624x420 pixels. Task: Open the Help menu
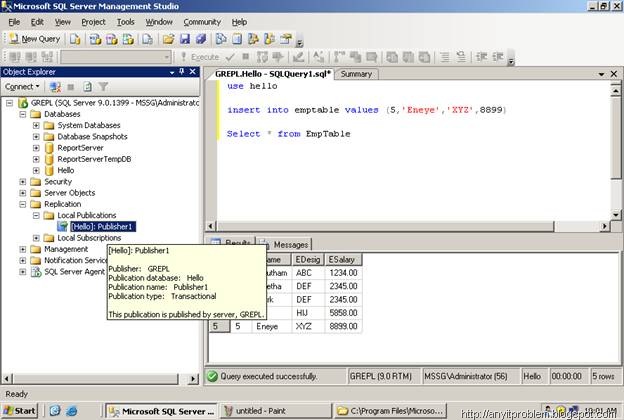pos(239,22)
